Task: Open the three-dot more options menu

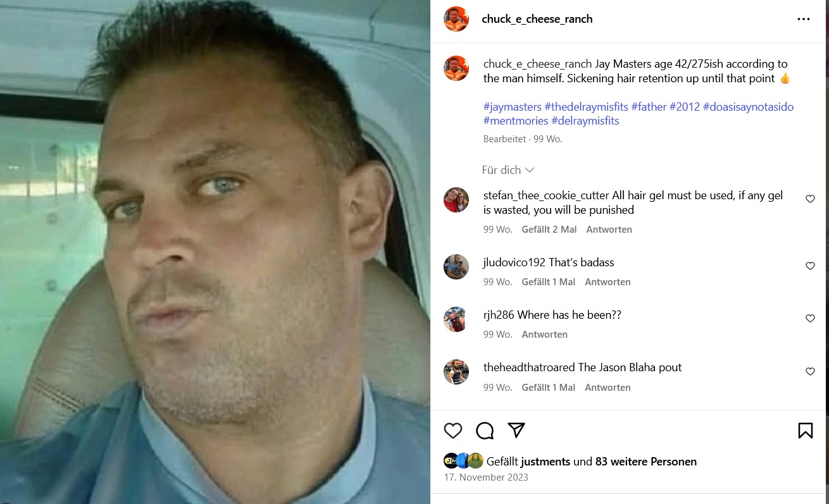Action: click(804, 19)
